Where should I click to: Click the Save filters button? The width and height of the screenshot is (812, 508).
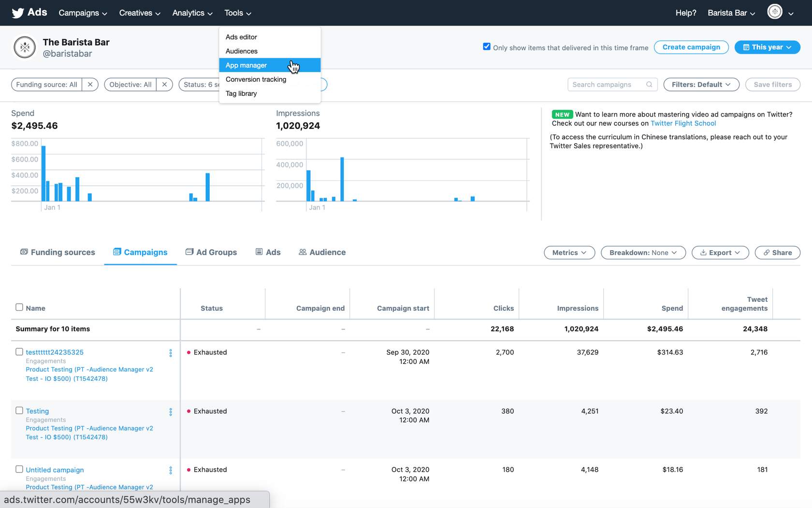pos(773,85)
